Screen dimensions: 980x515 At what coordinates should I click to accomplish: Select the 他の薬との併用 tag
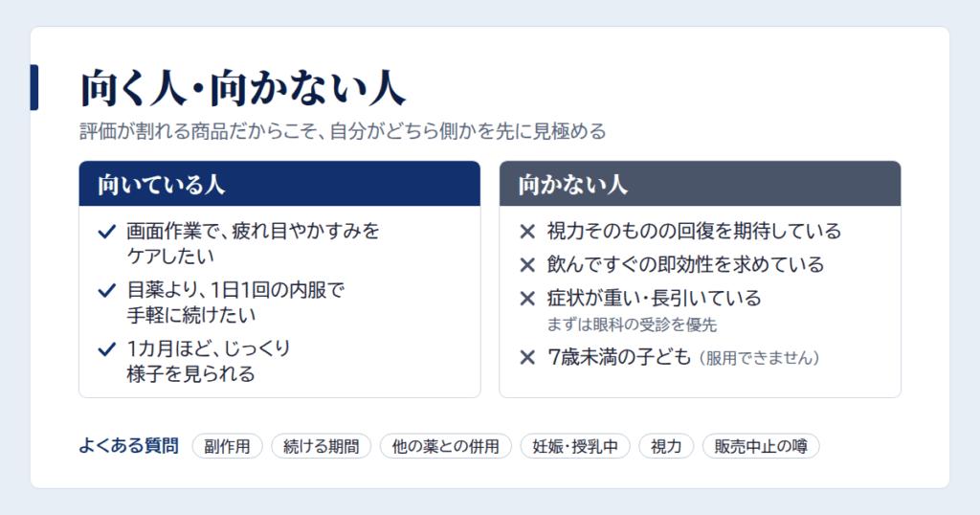(x=446, y=446)
